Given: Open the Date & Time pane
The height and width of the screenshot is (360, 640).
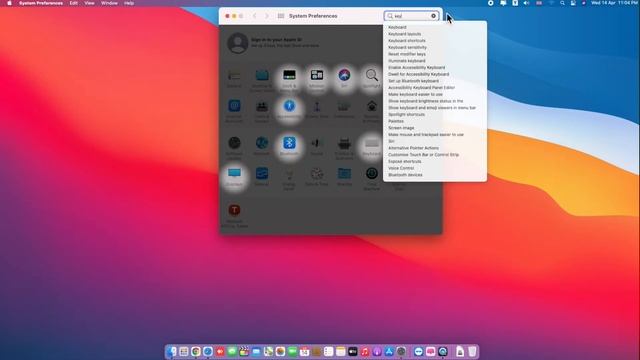Looking at the screenshot, I should click(317, 173).
